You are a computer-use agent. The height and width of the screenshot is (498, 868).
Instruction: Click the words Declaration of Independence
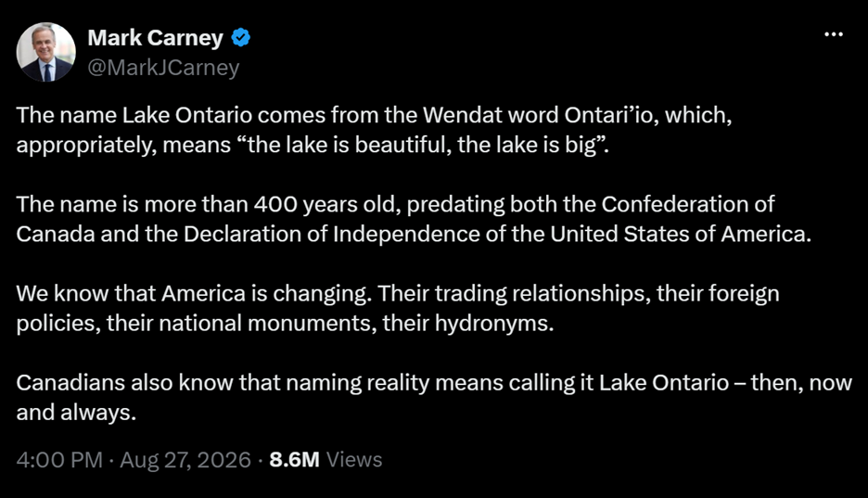332,234
